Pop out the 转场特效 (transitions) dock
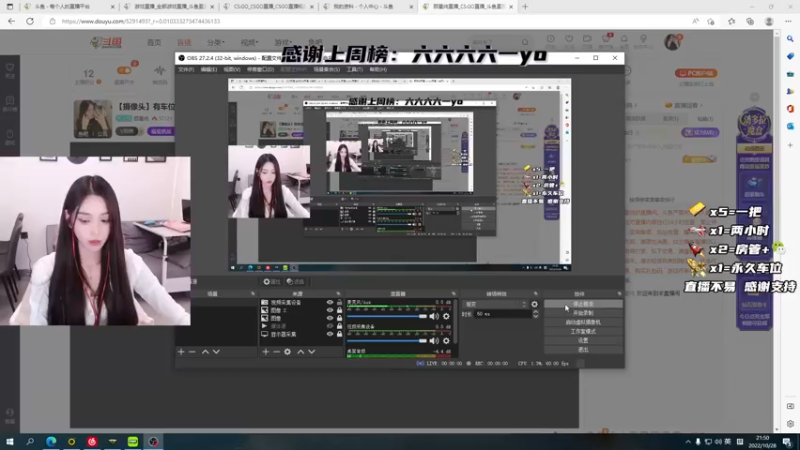This screenshot has width=800, height=450. [x=536, y=294]
